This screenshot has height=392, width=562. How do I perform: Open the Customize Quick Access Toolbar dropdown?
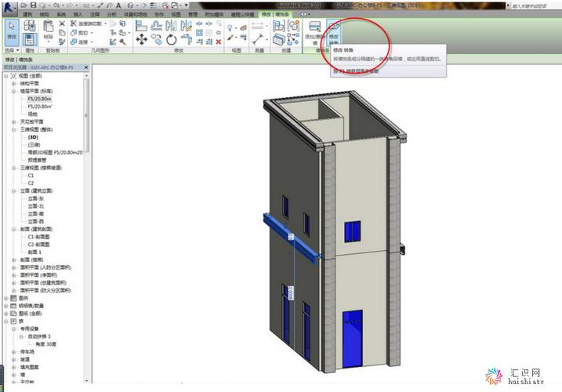187,5
